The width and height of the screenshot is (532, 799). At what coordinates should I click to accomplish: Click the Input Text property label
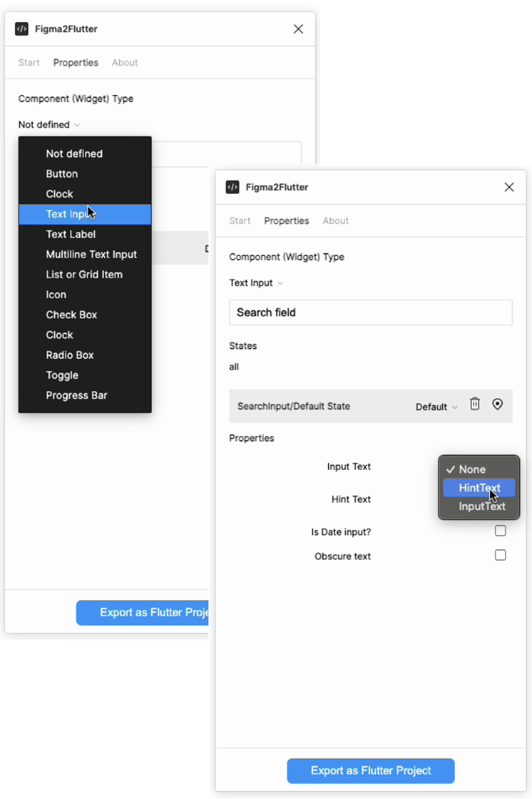tap(349, 467)
